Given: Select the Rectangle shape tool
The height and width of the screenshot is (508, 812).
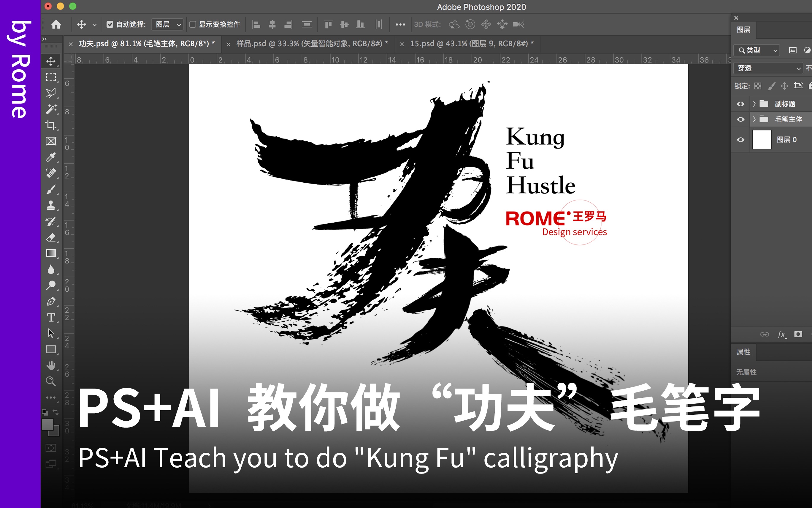Looking at the screenshot, I should coord(51,349).
